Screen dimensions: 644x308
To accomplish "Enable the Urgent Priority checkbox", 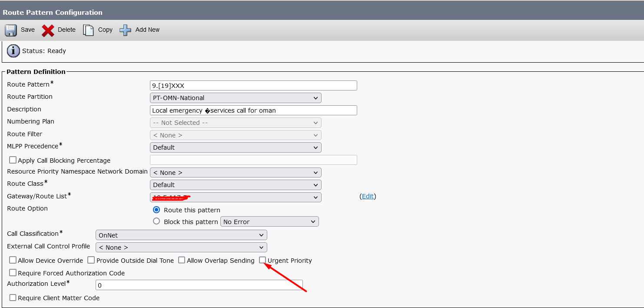I will tap(262, 260).
